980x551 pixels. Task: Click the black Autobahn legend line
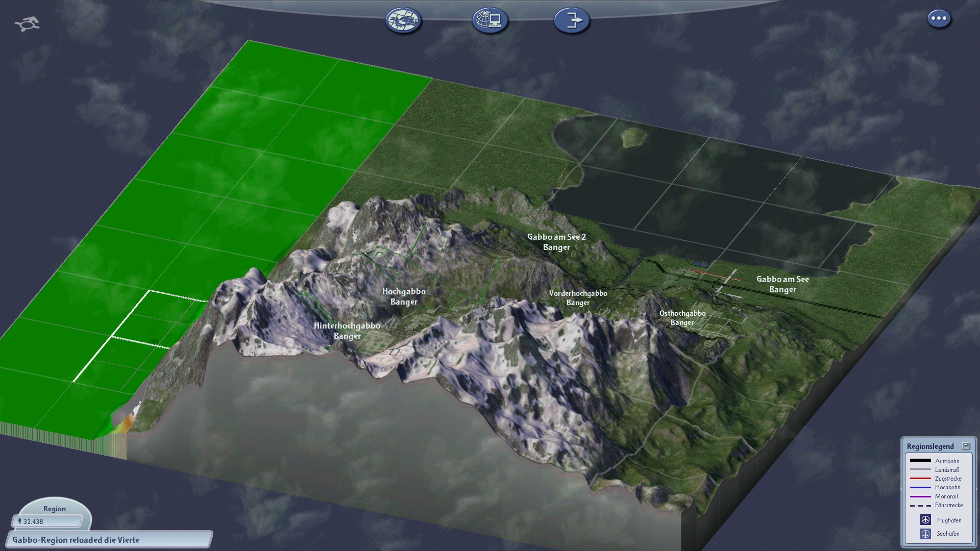920,461
